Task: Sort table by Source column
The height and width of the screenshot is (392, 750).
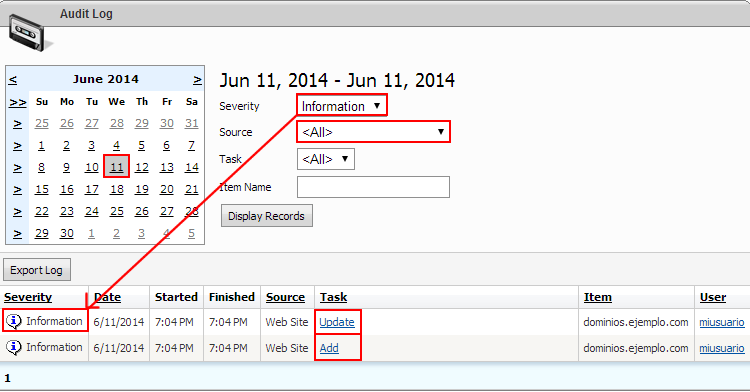Action: 285,297
